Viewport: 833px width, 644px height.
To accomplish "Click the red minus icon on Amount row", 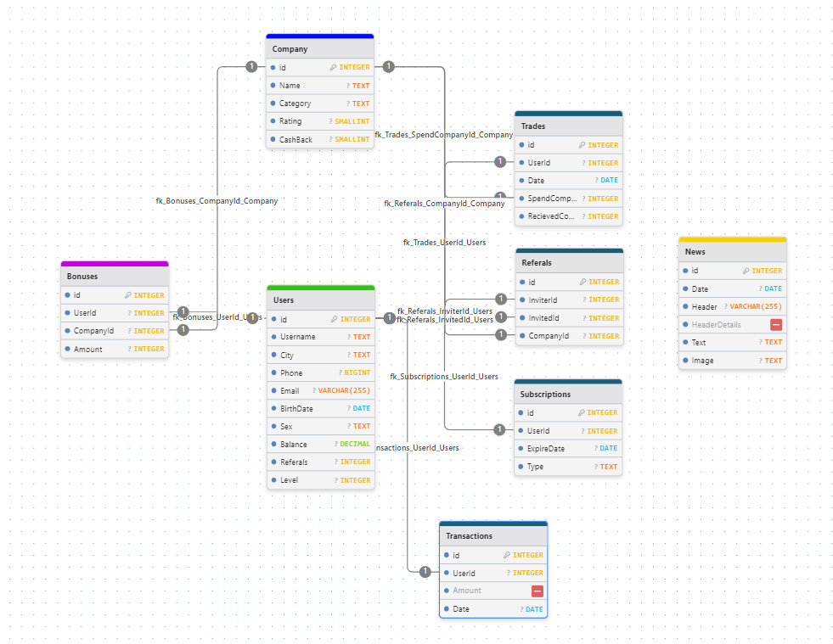I will click(538, 591).
